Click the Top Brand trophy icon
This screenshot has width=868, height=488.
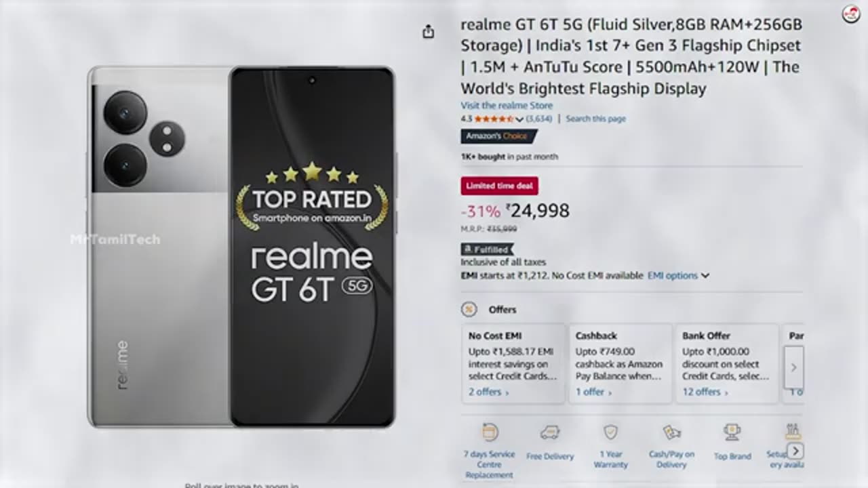click(x=732, y=432)
